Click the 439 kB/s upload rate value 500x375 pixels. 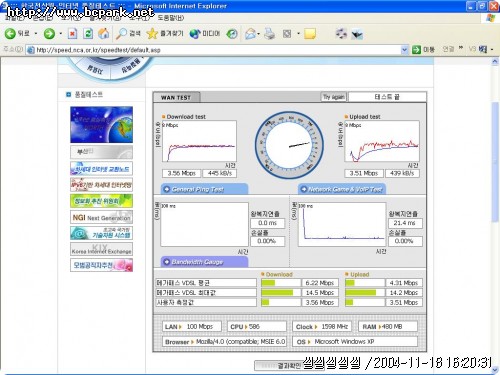tap(402, 173)
